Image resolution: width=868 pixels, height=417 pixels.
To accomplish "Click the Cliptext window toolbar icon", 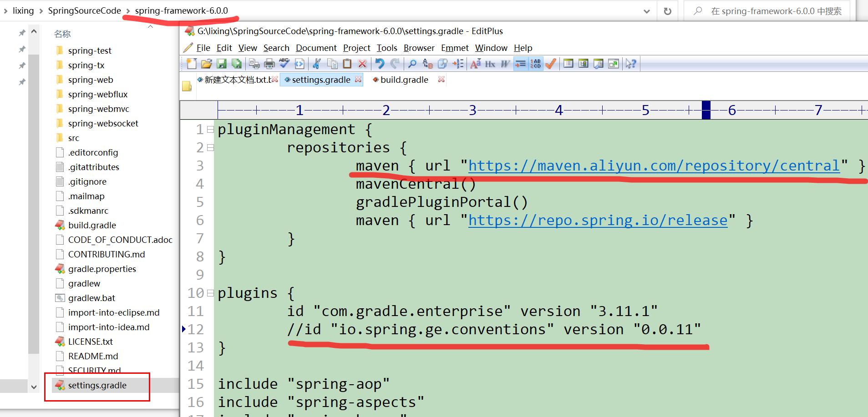I will [584, 64].
